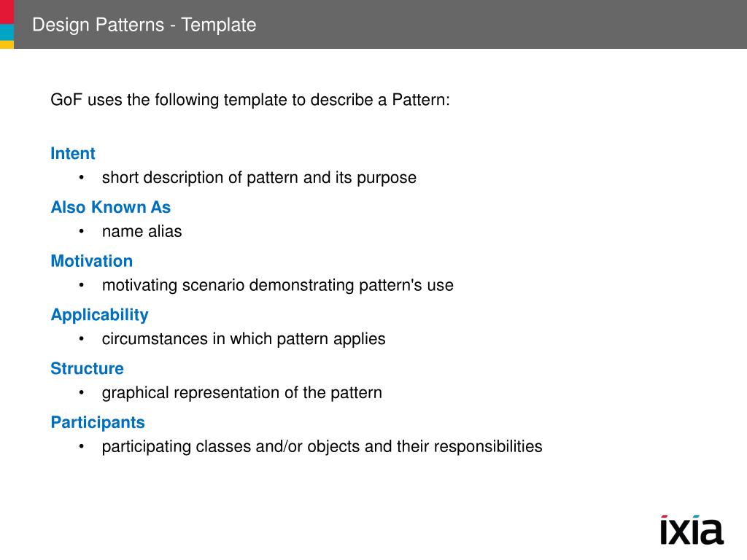Viewport: 747px width, 560px height.
Task: Click 'circumstances in which pattern applies' text
Action: click(244, 339)
